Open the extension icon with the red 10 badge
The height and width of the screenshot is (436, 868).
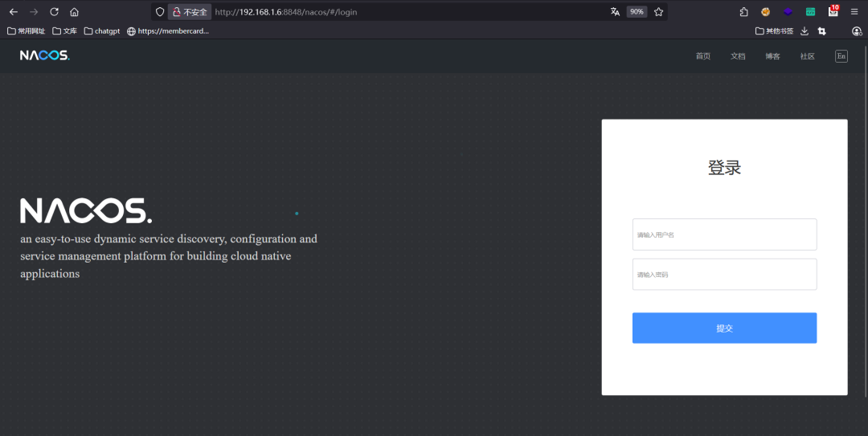pyautogui.click(x=833, y=10)
